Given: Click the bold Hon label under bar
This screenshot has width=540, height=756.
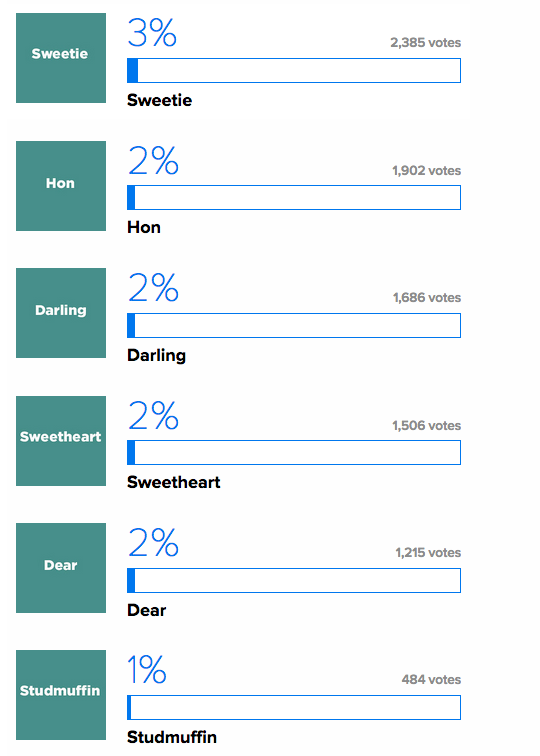Looking at the screenshot, I should pyautogui.click(x=144, y=227).
